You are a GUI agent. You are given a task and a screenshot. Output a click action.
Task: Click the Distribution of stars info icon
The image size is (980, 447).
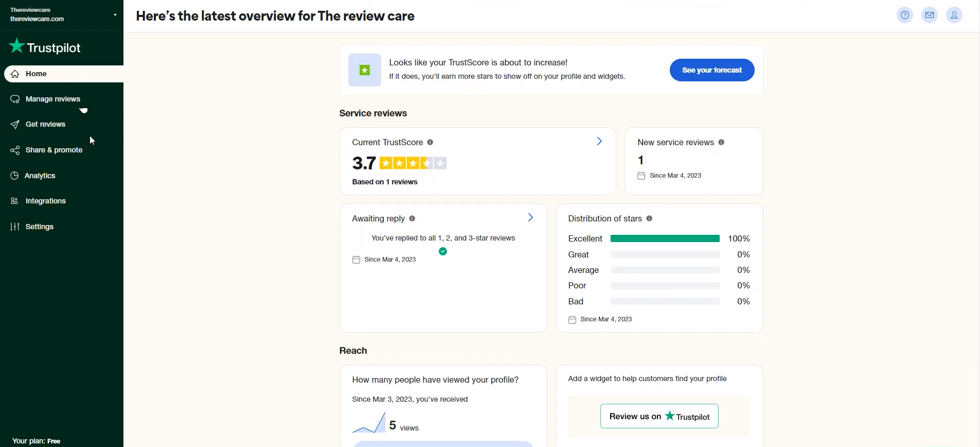click(x=649, y=218)
